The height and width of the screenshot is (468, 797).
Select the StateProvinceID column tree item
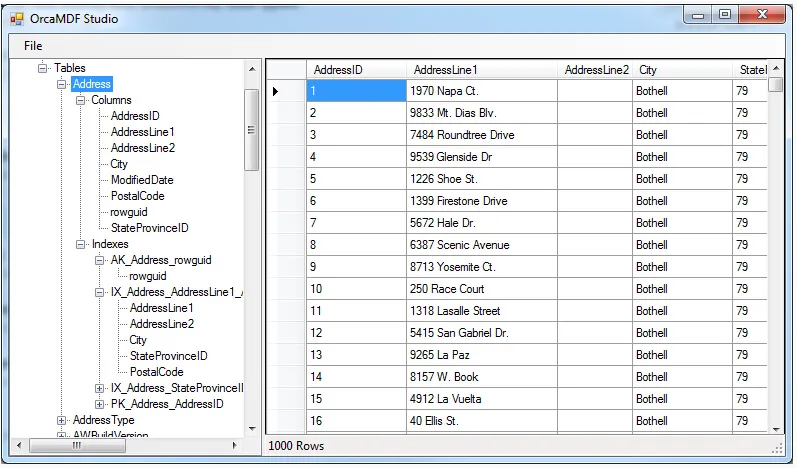coord(149,228)
